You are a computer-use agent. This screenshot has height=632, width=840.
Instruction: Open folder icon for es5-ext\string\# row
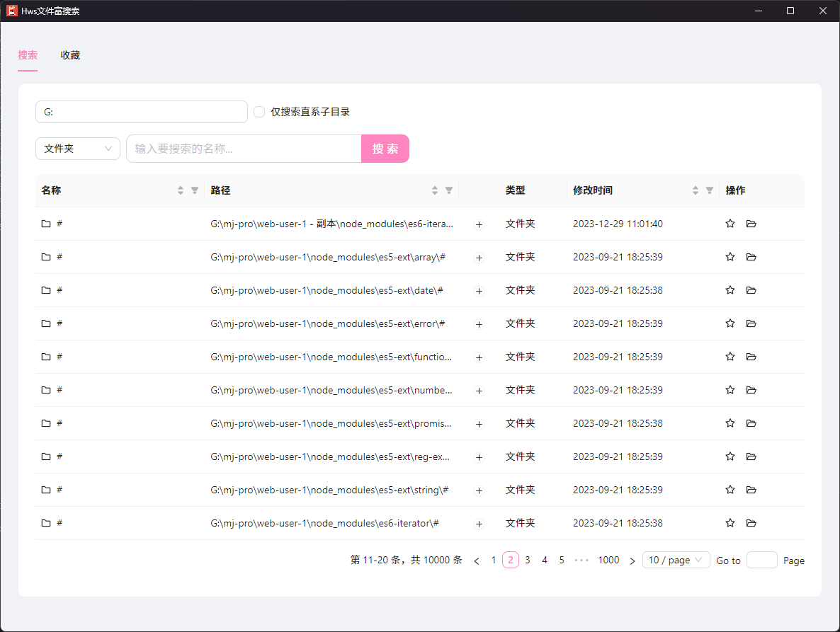pos(751,490)
